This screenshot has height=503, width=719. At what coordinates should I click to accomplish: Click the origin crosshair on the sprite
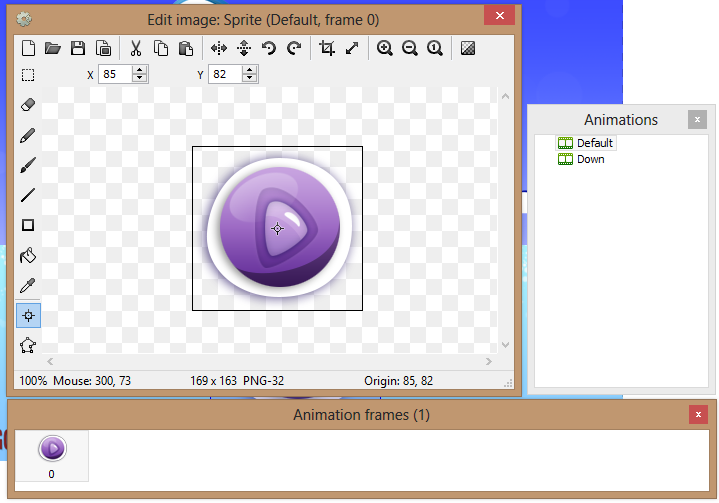point(277,228)
